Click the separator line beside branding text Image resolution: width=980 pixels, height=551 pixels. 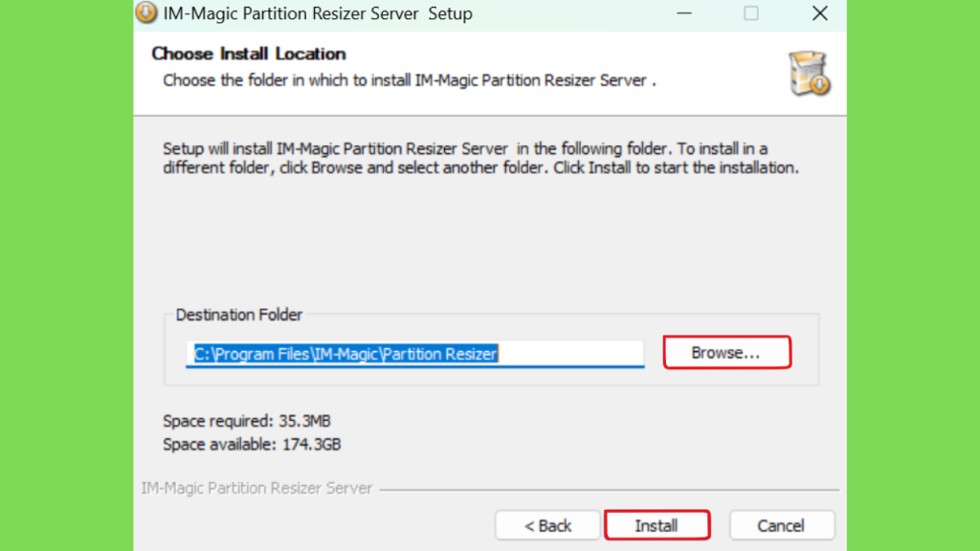[x=610, y=490]
